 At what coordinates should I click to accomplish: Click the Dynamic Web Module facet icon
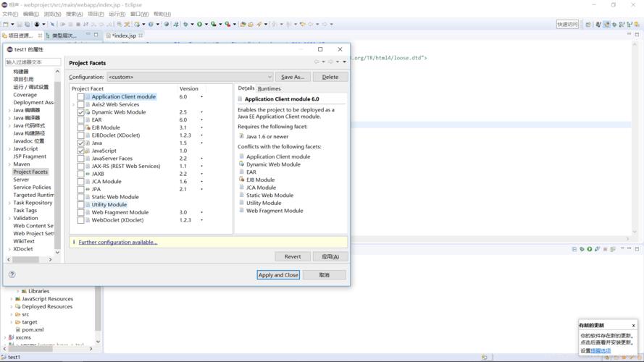88,112
